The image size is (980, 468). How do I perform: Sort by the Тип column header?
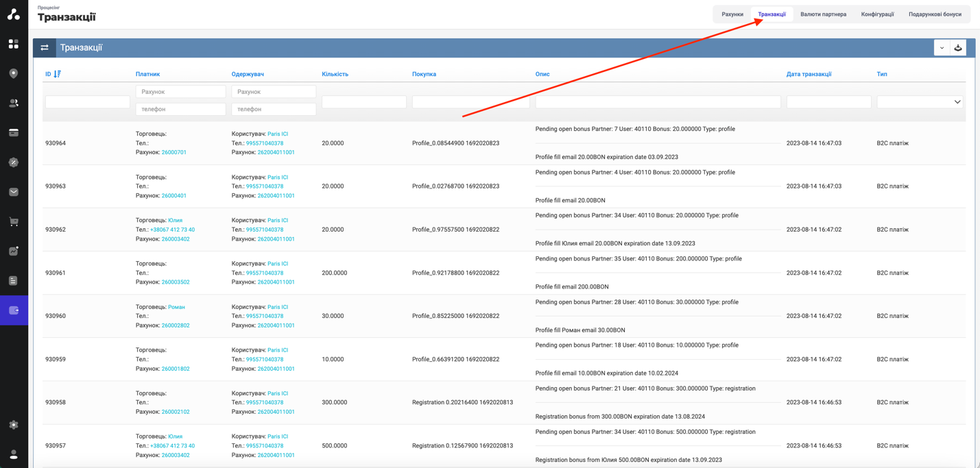[x=881, y=74]
